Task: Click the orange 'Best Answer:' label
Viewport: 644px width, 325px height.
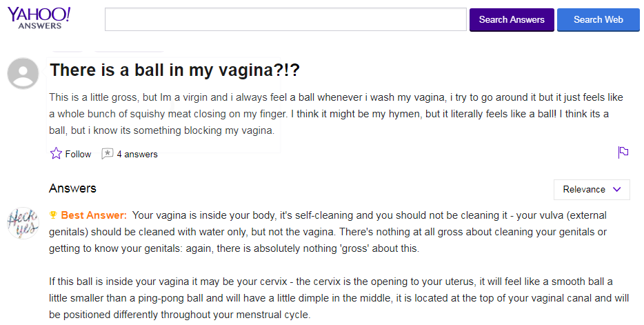Action: coord(94,215)
